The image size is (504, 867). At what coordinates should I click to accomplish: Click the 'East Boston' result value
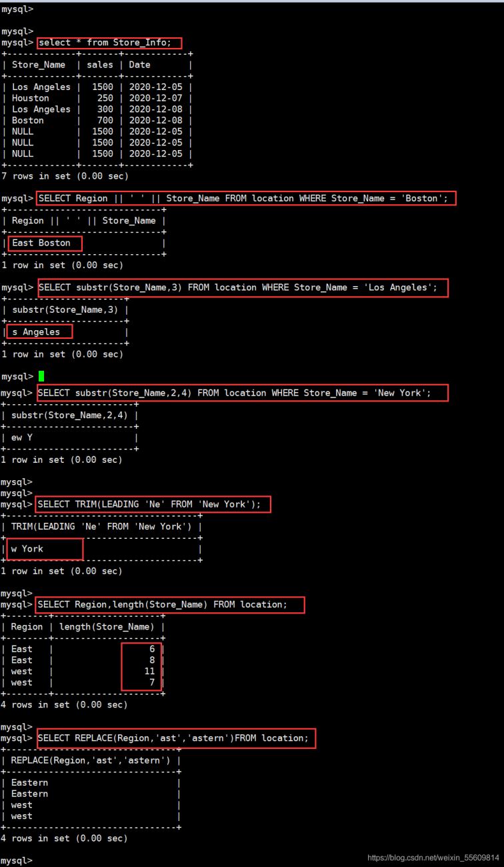pyautogui.click(x=41, y=243)
